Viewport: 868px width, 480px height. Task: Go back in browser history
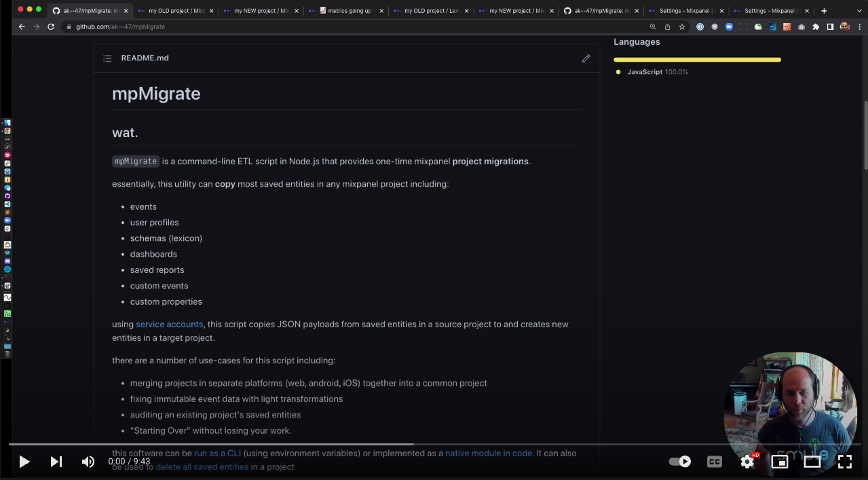click(x=22, y=26)
